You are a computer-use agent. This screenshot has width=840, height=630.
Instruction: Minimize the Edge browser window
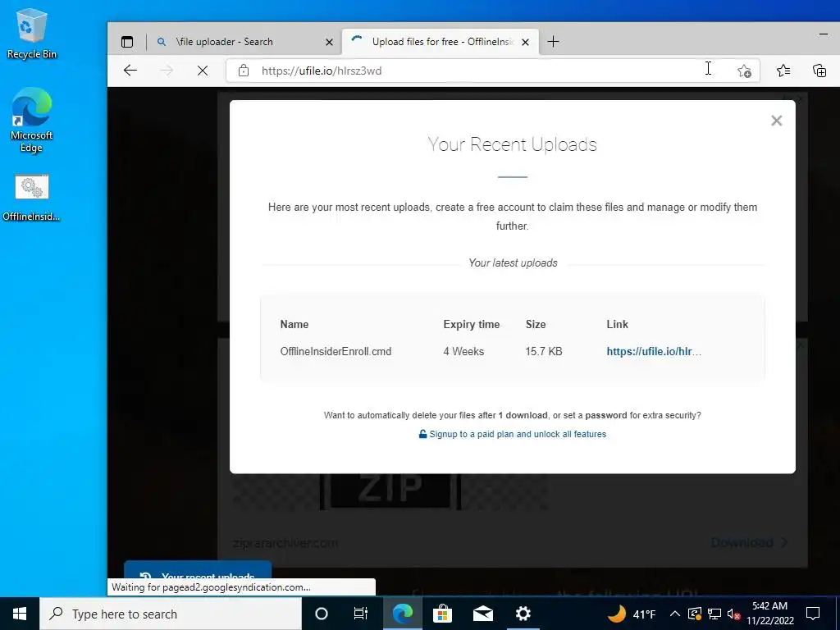coord(824,34)
